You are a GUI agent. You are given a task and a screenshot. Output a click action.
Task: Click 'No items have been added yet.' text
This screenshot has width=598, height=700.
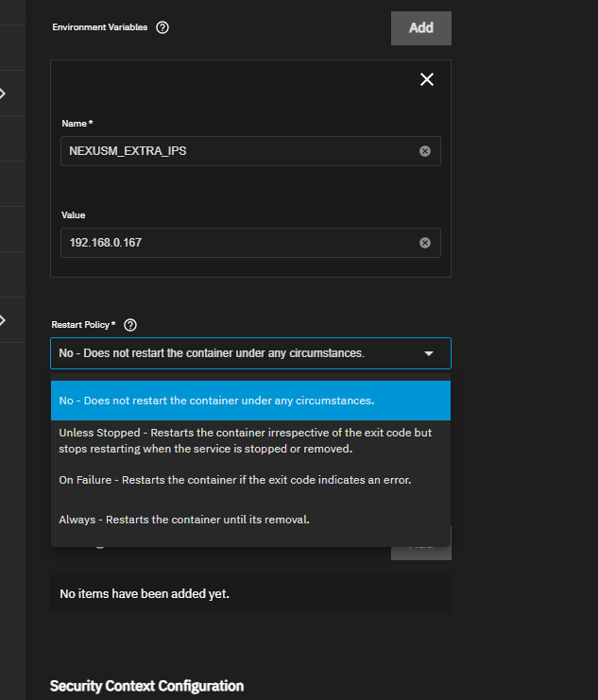145,594
